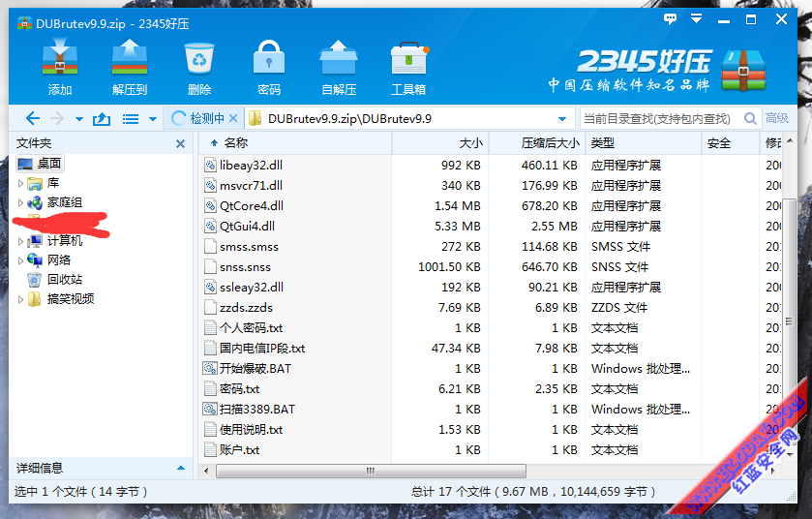
Task: Select file 账户.txt
Action: (x=240, y=450)
